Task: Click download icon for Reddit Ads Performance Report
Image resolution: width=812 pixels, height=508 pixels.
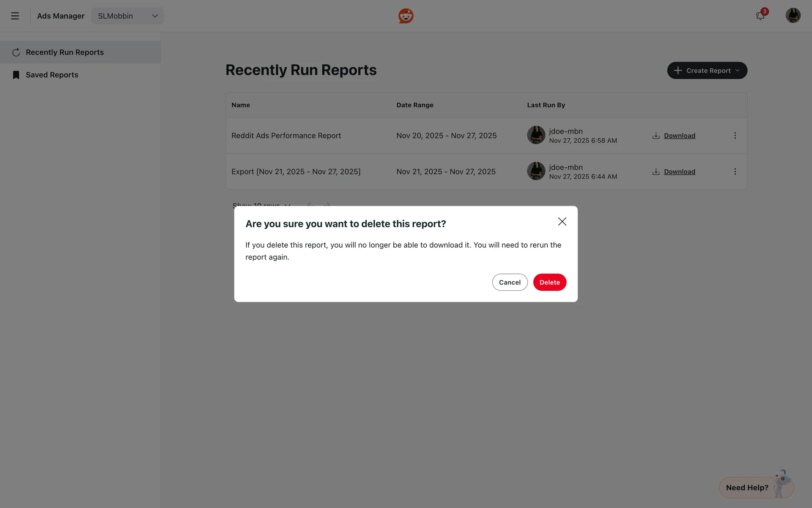Action: click(656, 135)
